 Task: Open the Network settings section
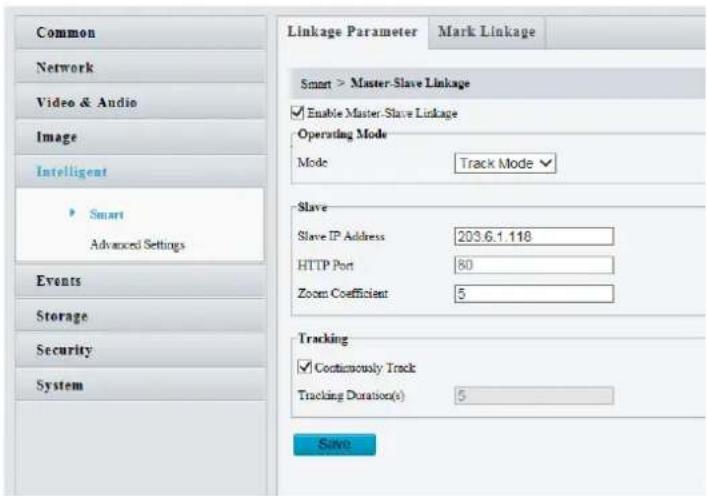pyautogui.click(x=141, y=67)
